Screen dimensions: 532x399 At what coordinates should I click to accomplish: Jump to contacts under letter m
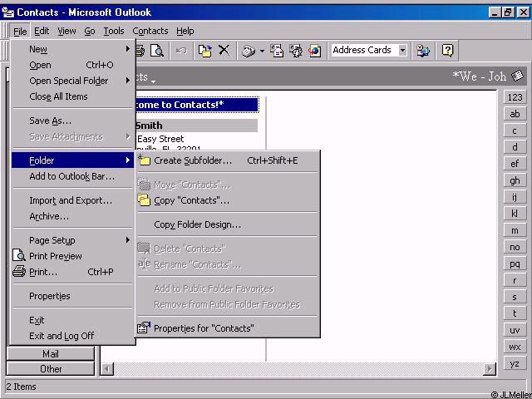click(515, 230)
